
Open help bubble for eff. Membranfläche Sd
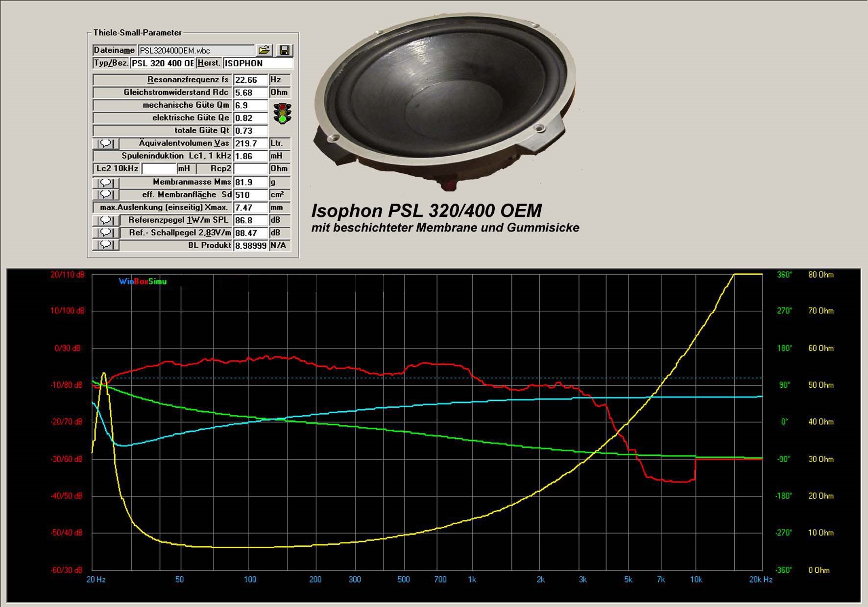[106, 195]
